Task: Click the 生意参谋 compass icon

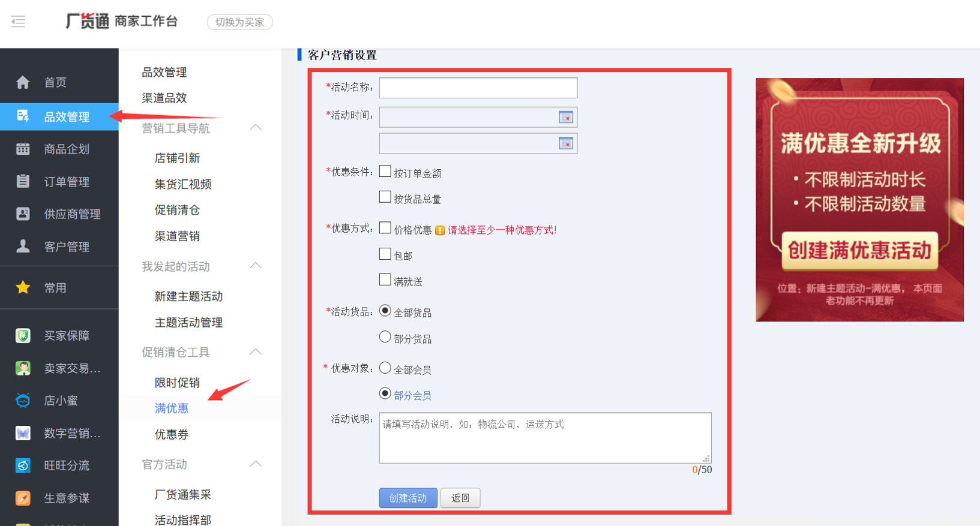Action: click(23, 498)
